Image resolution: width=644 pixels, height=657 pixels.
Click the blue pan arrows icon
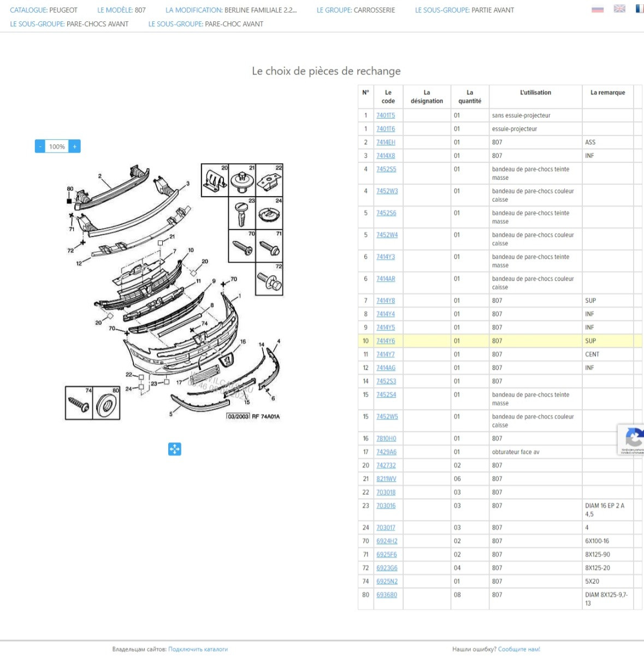click(x=174, y=449)
